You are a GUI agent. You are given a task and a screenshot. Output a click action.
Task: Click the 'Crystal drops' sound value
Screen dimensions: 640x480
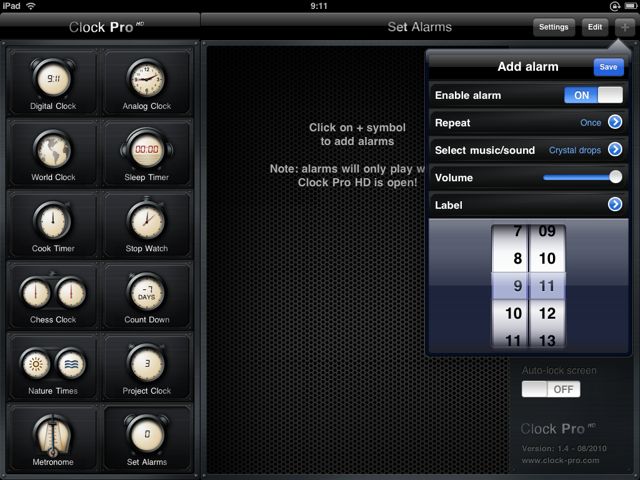pyautogui.click(x=575, y=150)
